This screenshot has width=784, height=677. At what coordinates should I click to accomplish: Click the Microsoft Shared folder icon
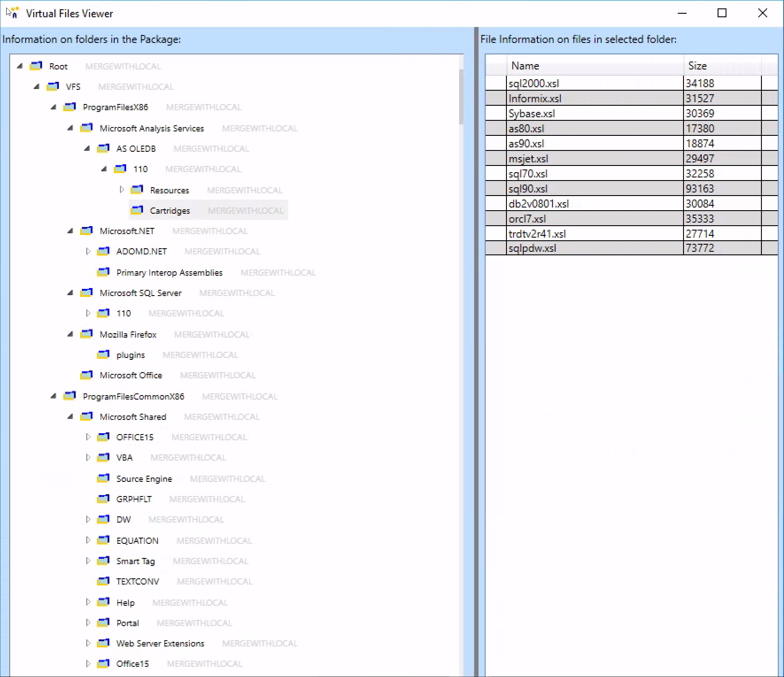[86, 416]
